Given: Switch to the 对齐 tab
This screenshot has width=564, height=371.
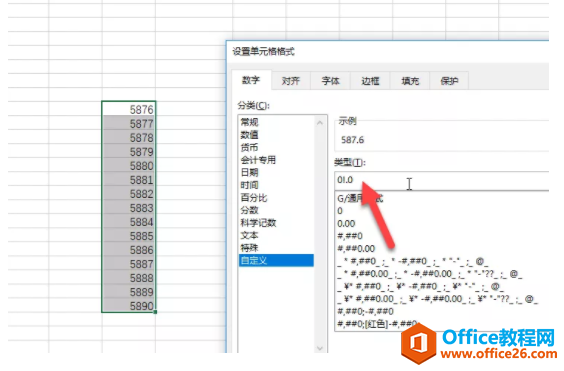Looking at the screenshot, I should [290, 81].
